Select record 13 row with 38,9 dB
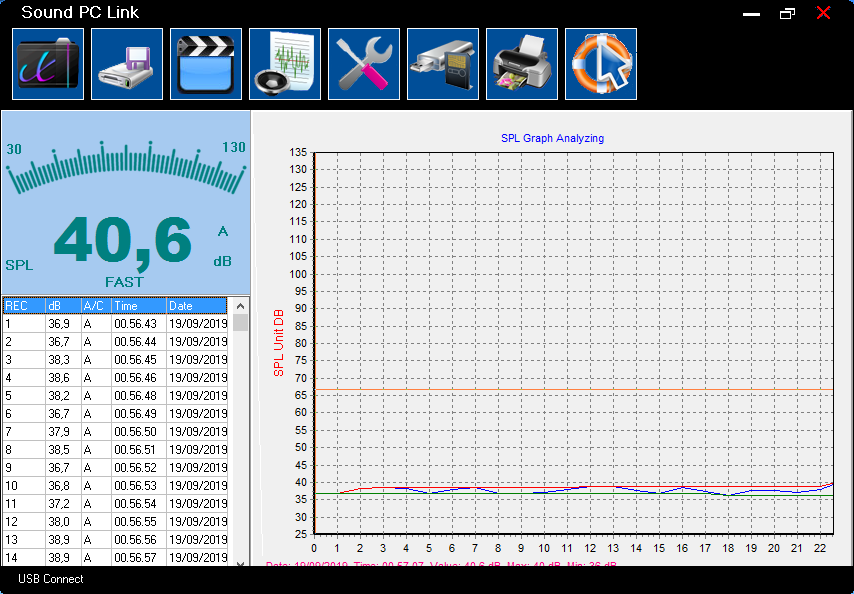This screenshot has height=594, width=854. [115, 540]
